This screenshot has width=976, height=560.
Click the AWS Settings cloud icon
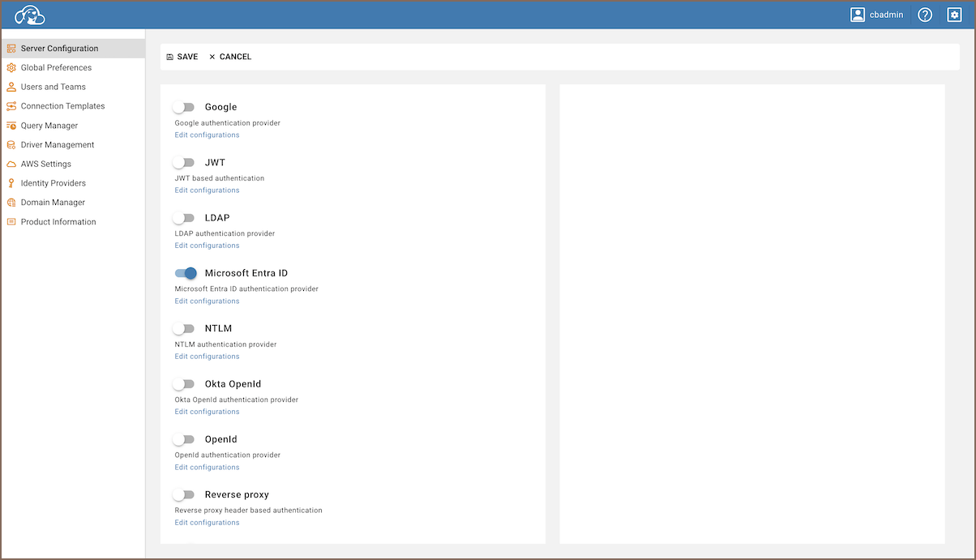[x=11, y=164]
